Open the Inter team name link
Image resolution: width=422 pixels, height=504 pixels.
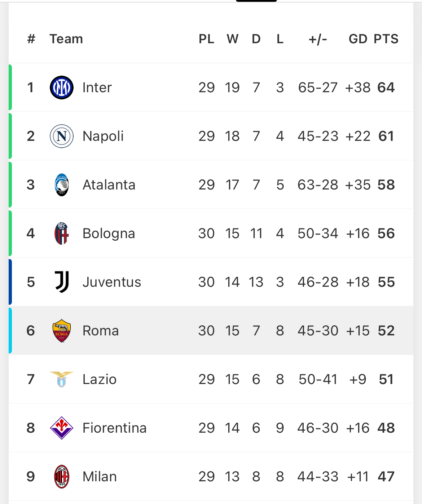tap(97, 88)
